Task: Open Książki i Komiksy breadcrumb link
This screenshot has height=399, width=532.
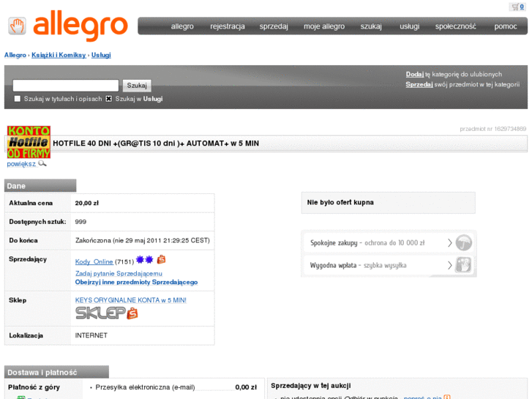Action: point(59,55)
